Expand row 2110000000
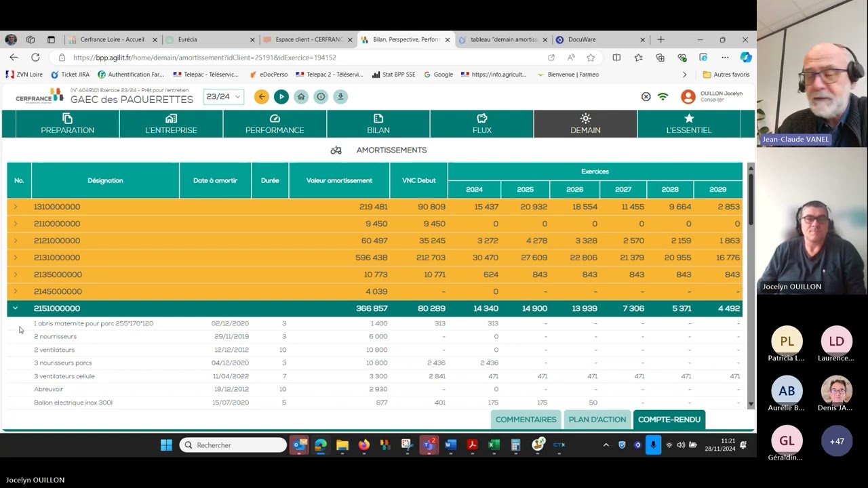This screenshot has height=488, width=868. 16,224
